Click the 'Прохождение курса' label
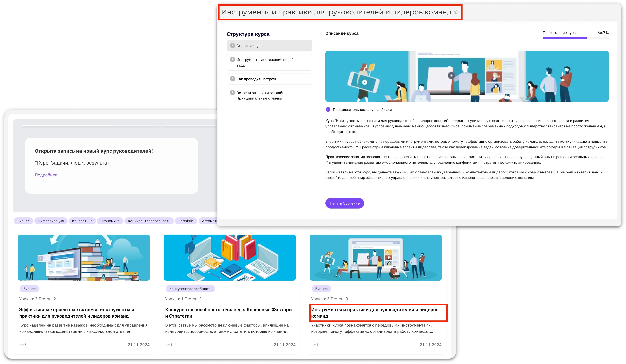Image resolution: width=626 pixels, height=364 pixels. click(x=560, y=33)
